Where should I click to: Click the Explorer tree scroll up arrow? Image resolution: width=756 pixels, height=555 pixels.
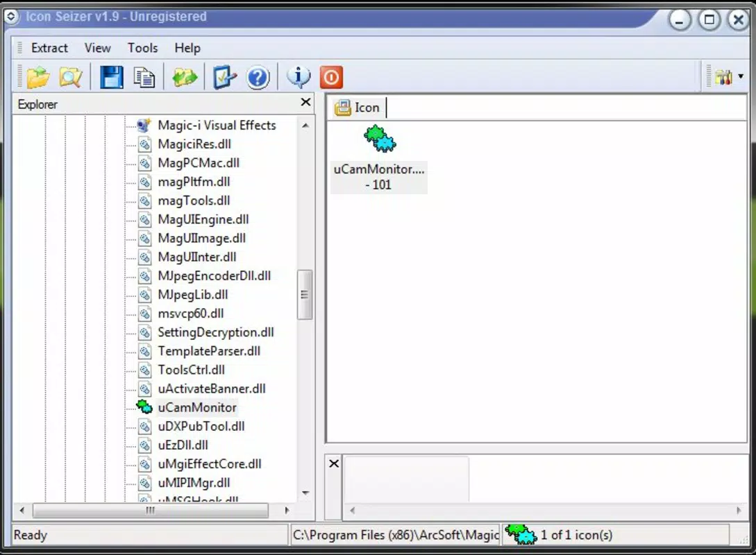coord(305,126)
